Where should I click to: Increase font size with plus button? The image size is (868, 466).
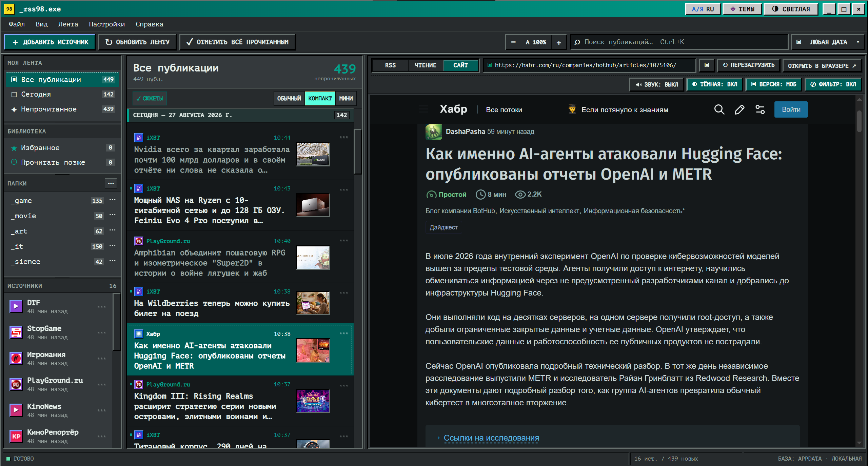(x=559, y=42)
